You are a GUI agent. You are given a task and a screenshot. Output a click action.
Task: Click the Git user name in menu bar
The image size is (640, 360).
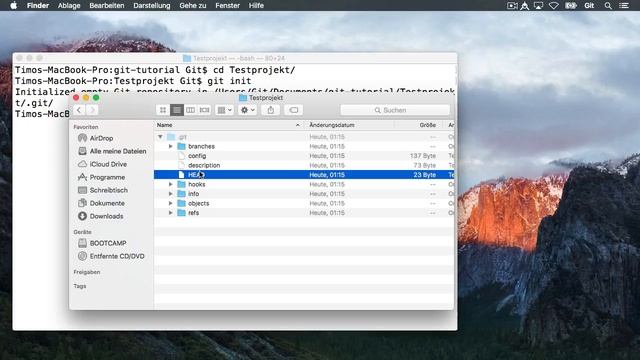pyautogui.click(x=589, y=5)
